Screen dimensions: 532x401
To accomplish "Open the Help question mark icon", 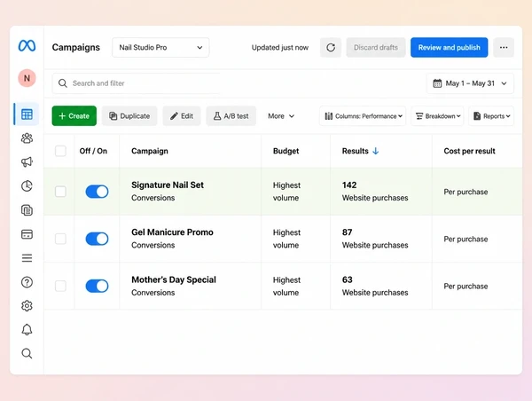I will (x=27, y=282).
